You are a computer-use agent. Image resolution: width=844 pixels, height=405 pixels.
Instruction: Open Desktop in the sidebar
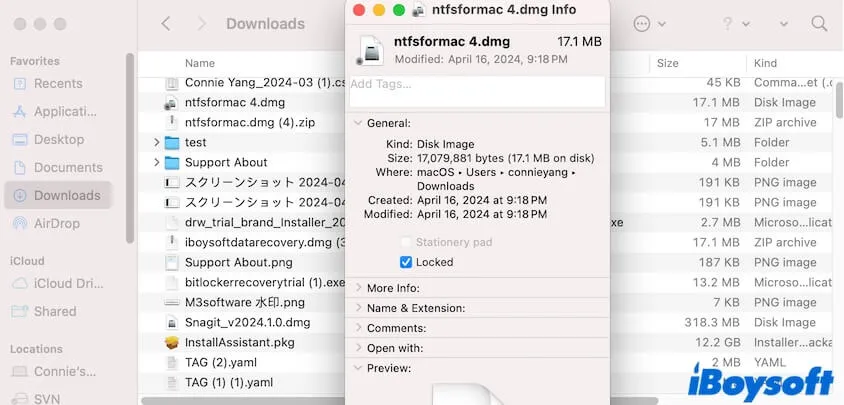58,139
